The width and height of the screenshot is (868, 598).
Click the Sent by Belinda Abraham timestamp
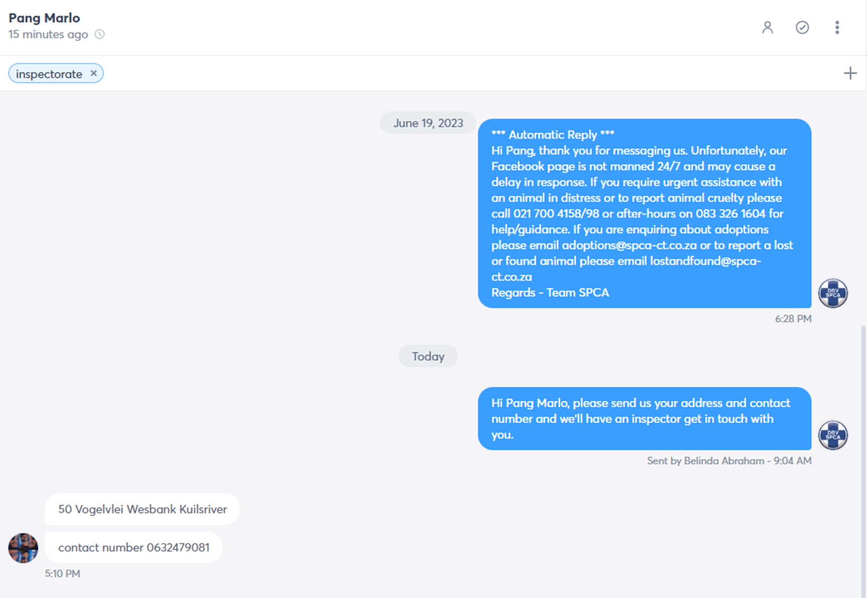729,461
